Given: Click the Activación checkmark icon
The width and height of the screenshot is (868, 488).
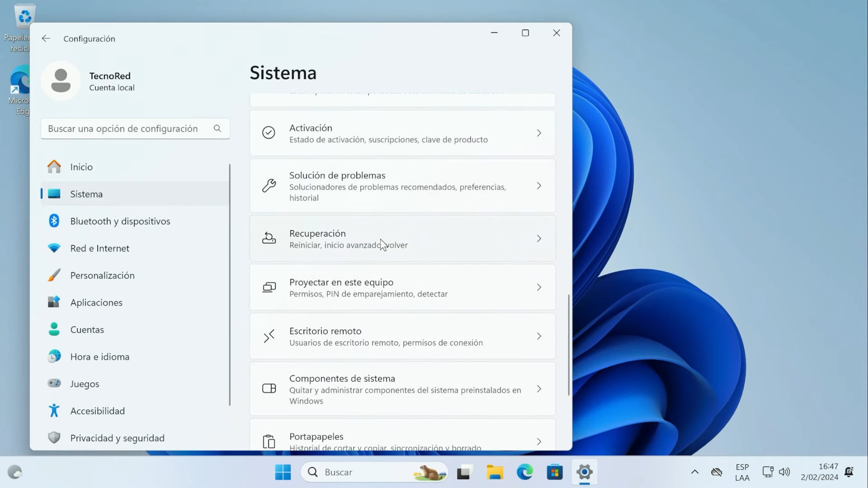Looking at the screenshot, I should tap(269, 132).
